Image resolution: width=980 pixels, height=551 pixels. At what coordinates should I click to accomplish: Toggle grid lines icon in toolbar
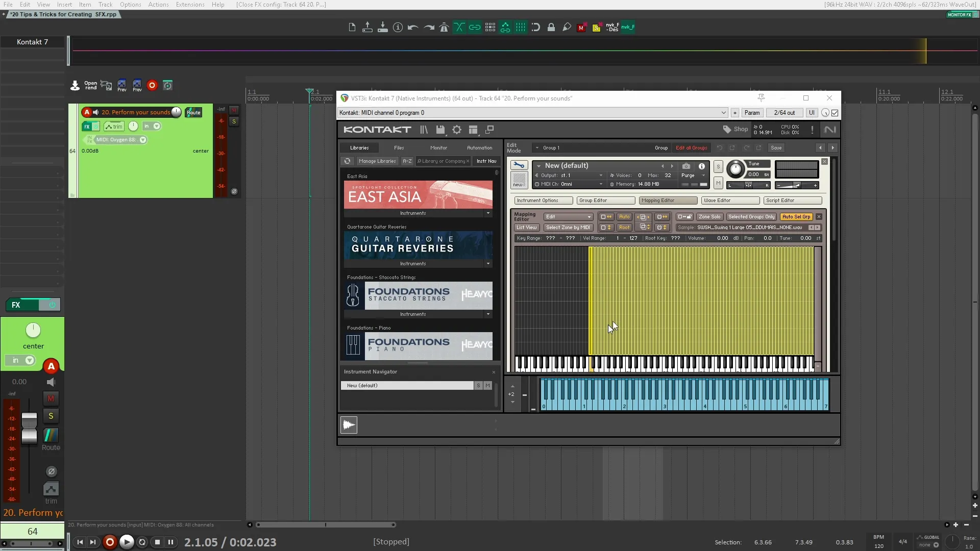coord(521,28)
